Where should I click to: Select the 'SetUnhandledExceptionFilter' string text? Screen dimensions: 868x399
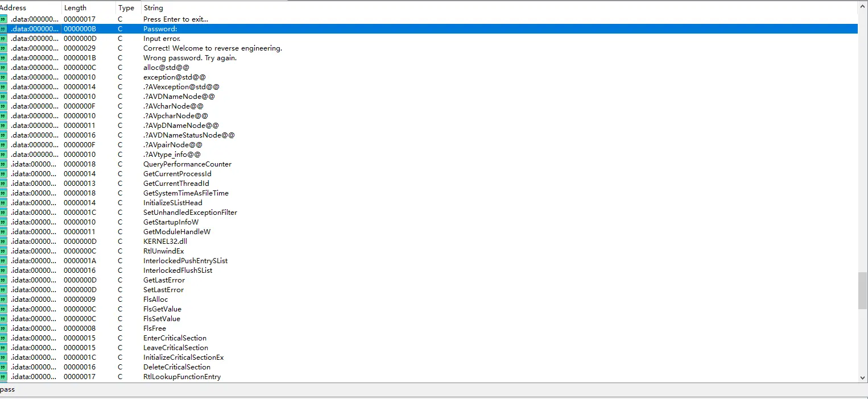point(190,213)
